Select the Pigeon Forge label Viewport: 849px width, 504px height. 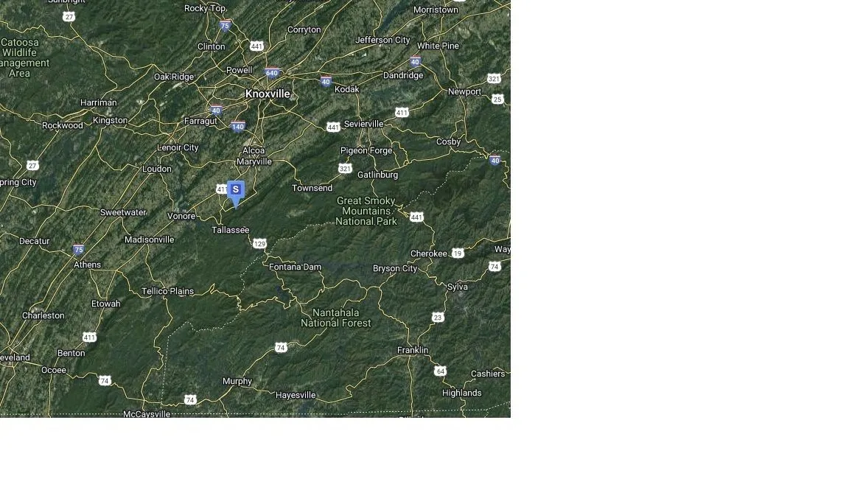click(366, 150)
